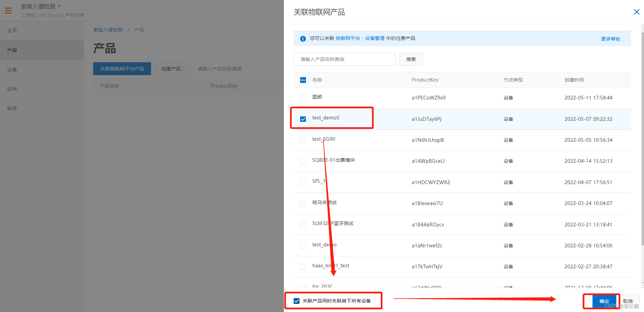Click the test_demo5 product name
The height and width of the screenshot is (312, 644).
point(326,118)
